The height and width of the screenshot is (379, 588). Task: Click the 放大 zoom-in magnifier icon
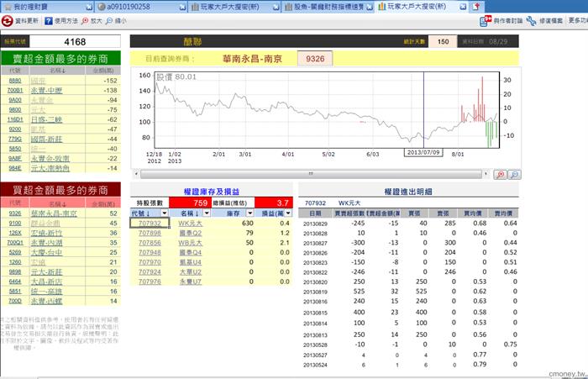(x=85, y=21)
